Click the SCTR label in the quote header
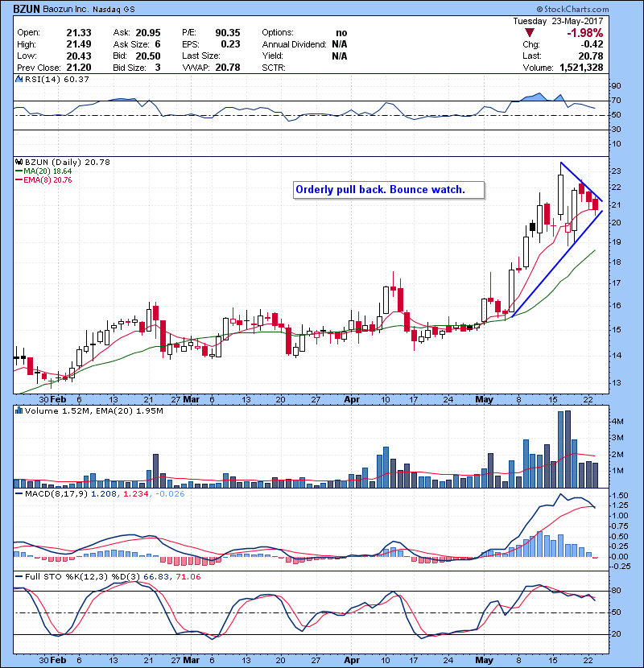The image size is (644, 668). pyautogui.click(x=274, y=68)
